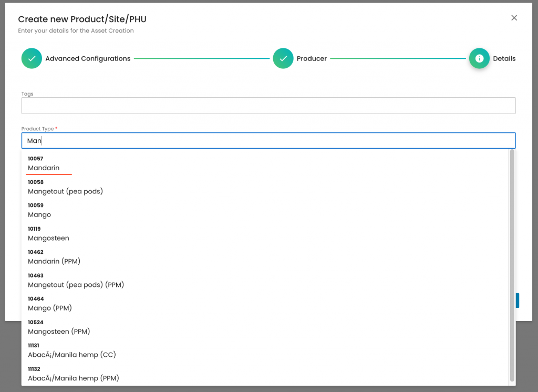The image size is (538, 392).
Task: Click the Advanced Configurations checkmark step icon
Action: pos(32,58)
